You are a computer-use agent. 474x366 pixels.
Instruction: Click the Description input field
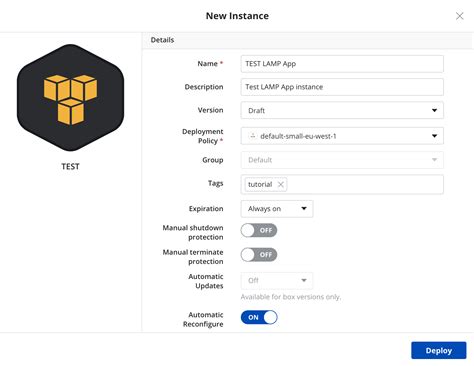[342, 87]
